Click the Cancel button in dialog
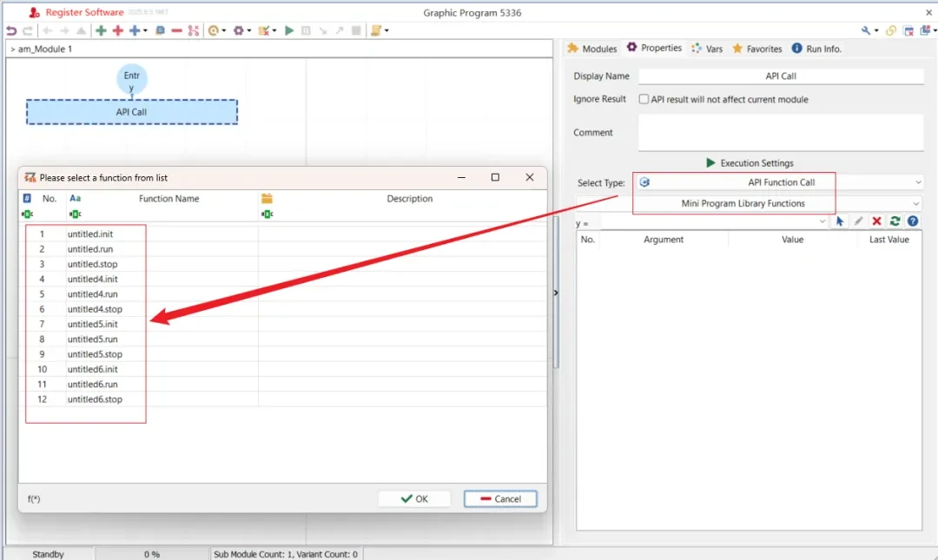938x560 pixels. coord(500,498)
